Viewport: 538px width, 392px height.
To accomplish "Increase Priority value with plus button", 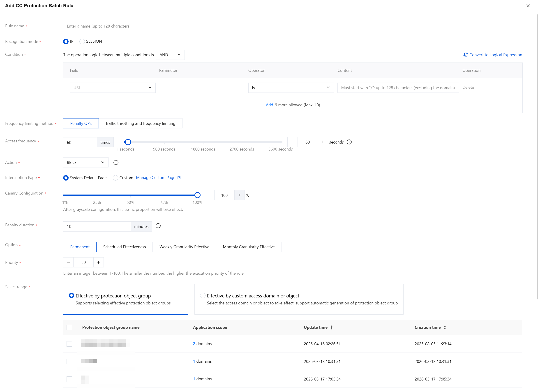I will coord(98,262).
